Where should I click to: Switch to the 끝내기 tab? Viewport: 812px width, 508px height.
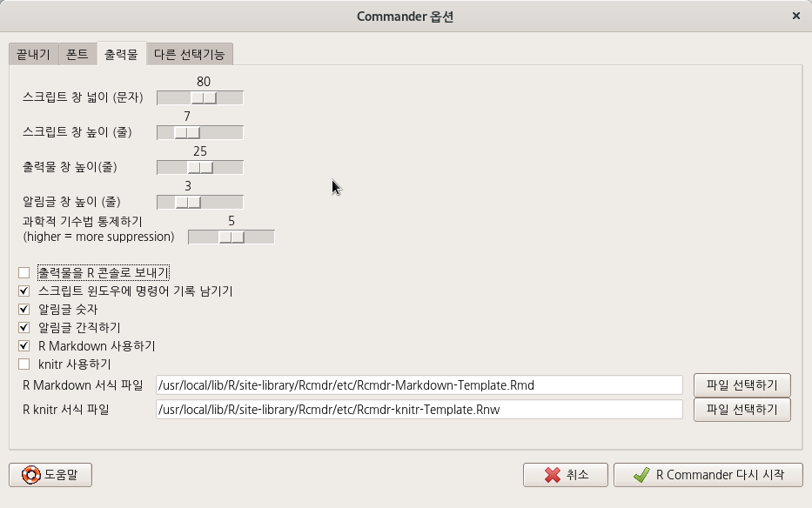coord(34,55)
